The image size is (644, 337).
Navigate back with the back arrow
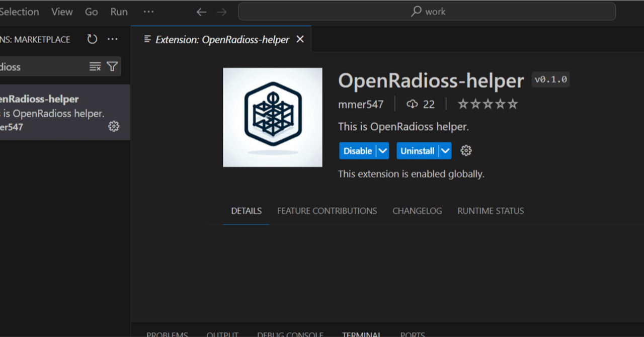pyautogui.click(x=201, y=11)
